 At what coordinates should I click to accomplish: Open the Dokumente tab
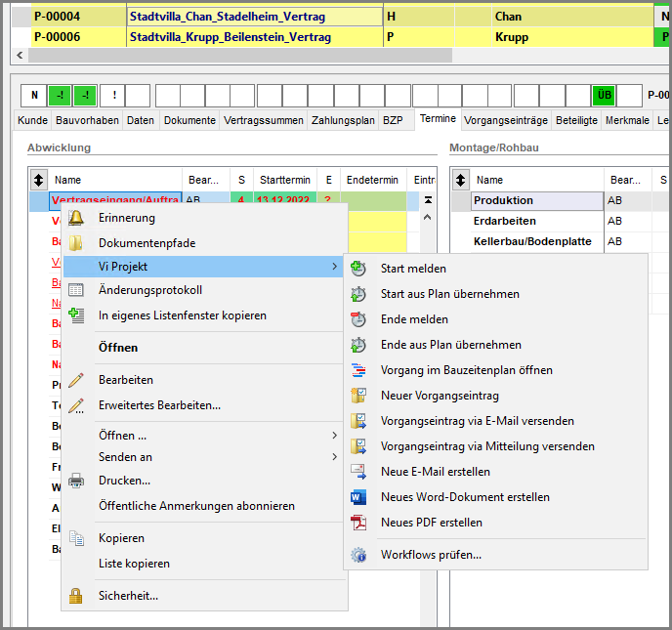(x=189, y=120)
